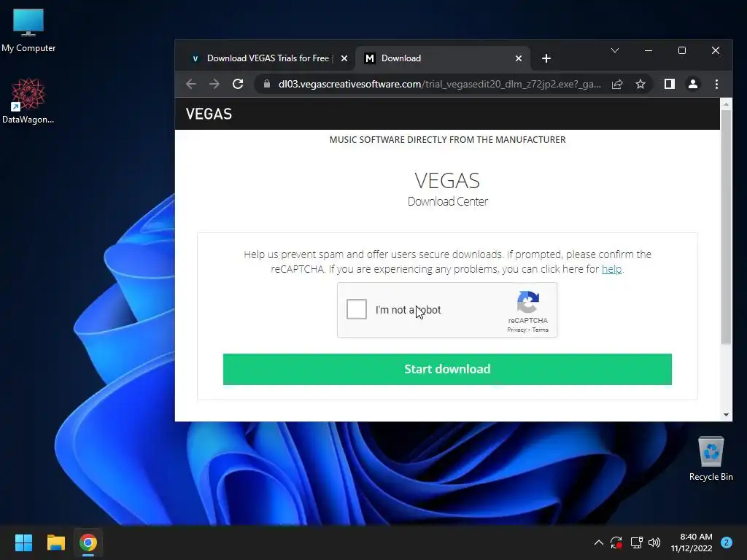Open the clock showing 8:40 AM
Viewport: 747px width, 560px height.
coord(692,542)
